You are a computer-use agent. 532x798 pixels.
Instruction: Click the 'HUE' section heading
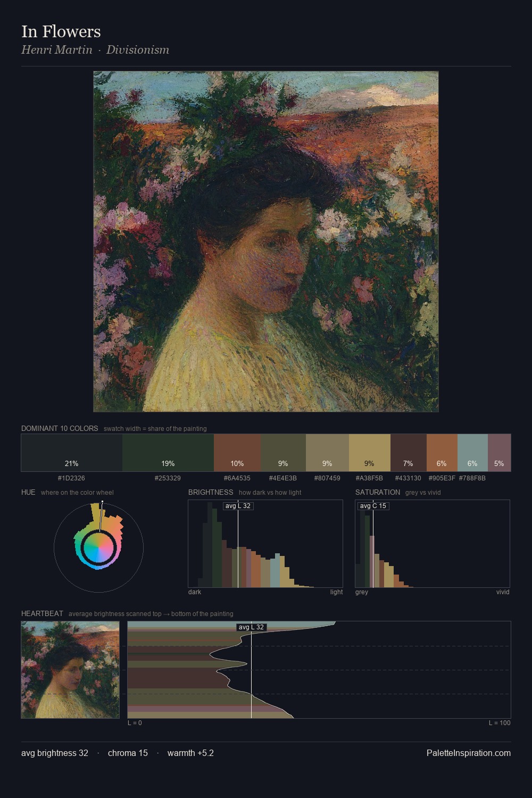click(28, 492)
